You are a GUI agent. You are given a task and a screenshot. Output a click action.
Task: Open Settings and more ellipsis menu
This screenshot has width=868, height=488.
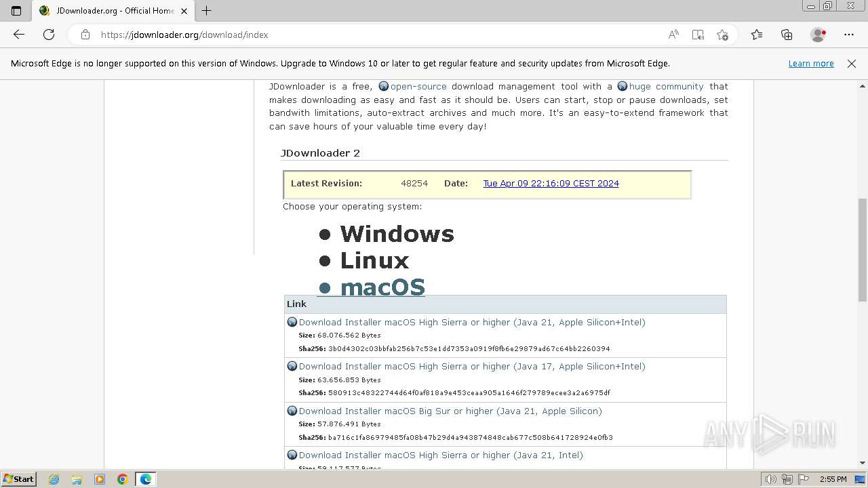pos(849,35)
